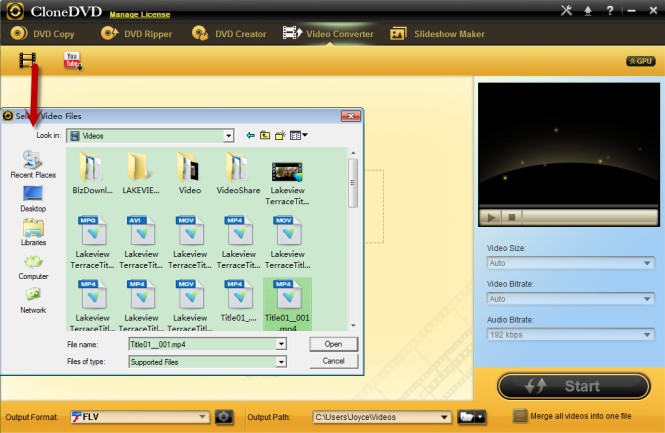Open Recent Places in dialog sidebar
Screen dimensions: 665x433
[x=33, y=165]
